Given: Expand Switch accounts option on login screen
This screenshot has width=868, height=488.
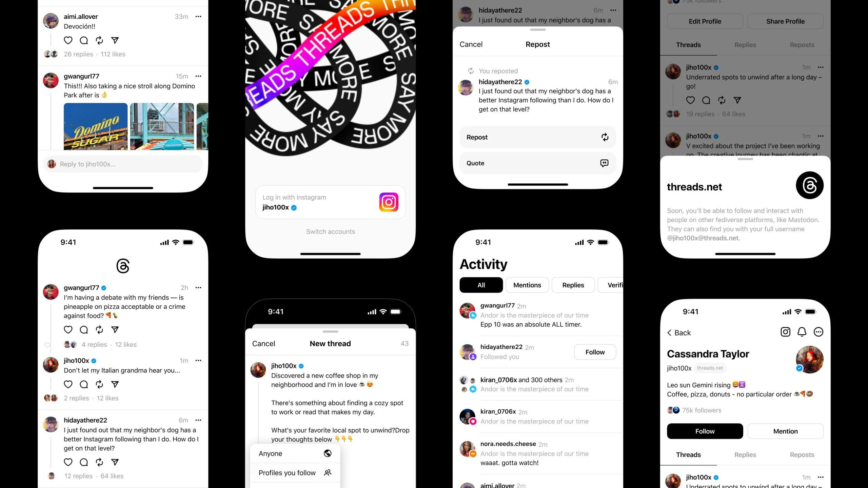Looking at the screenshot, I should [330, 231].
